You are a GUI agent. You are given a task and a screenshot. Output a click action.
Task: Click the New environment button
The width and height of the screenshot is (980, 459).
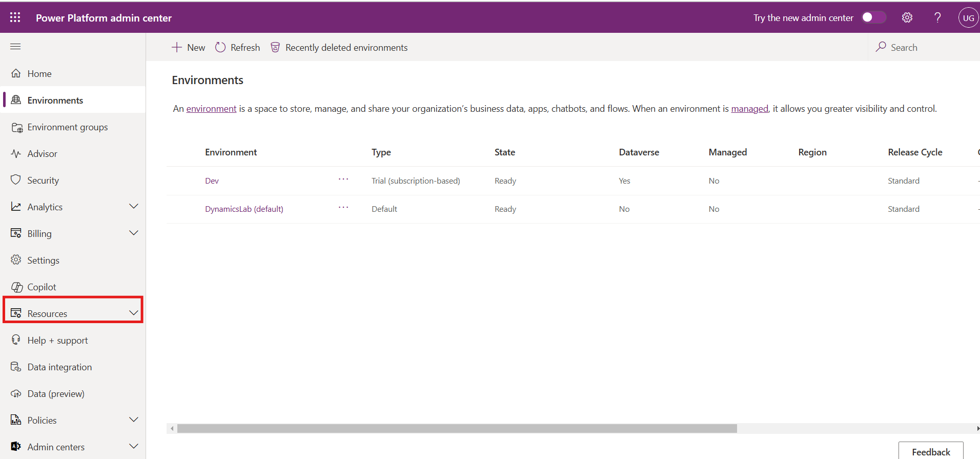188,47
